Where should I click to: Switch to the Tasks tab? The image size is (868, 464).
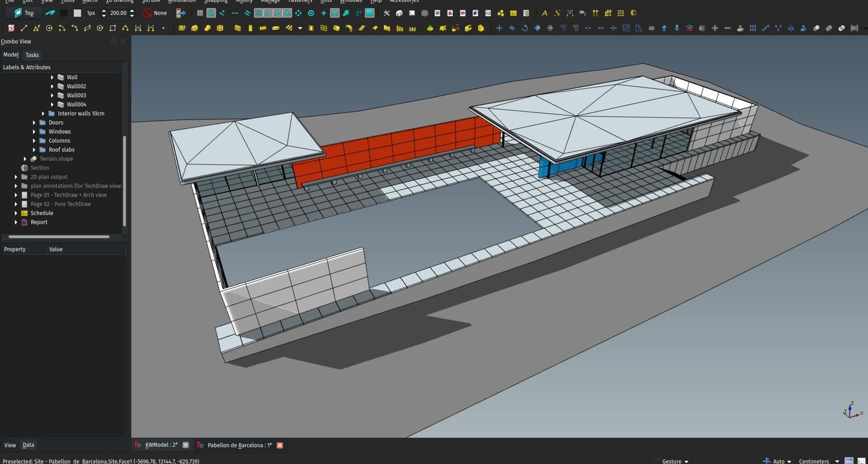[32, 55]
